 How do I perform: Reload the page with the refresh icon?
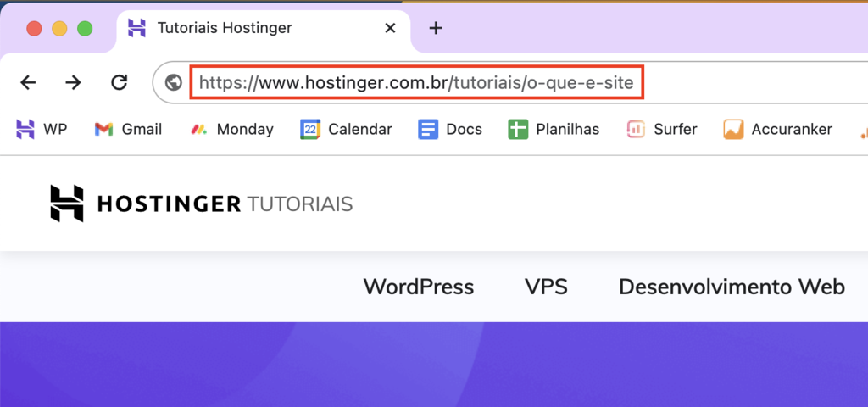[119, 82]
